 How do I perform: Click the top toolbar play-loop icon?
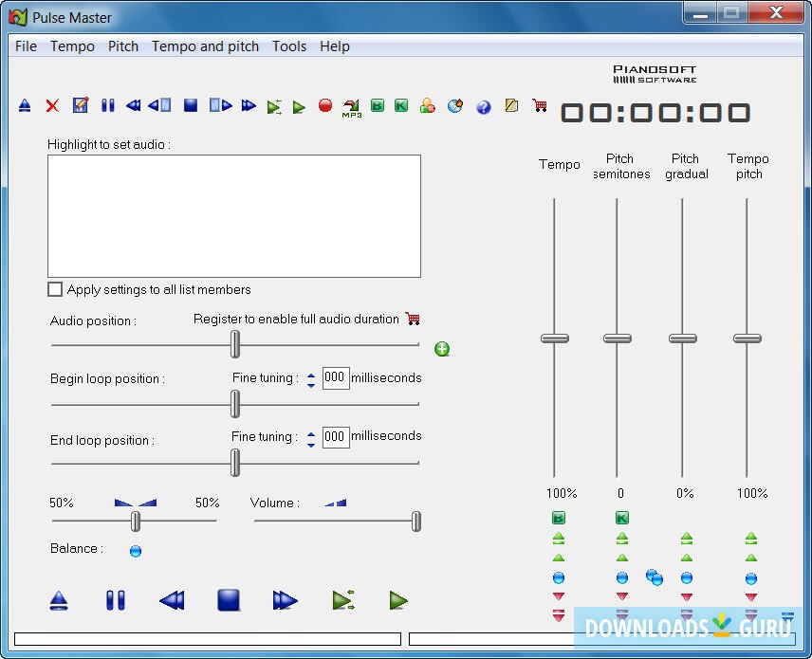274,106
